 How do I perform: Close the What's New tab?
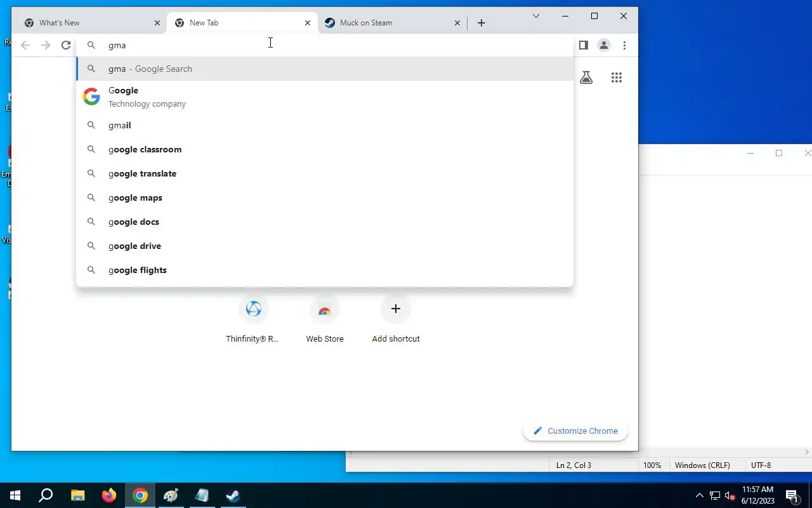157,23
